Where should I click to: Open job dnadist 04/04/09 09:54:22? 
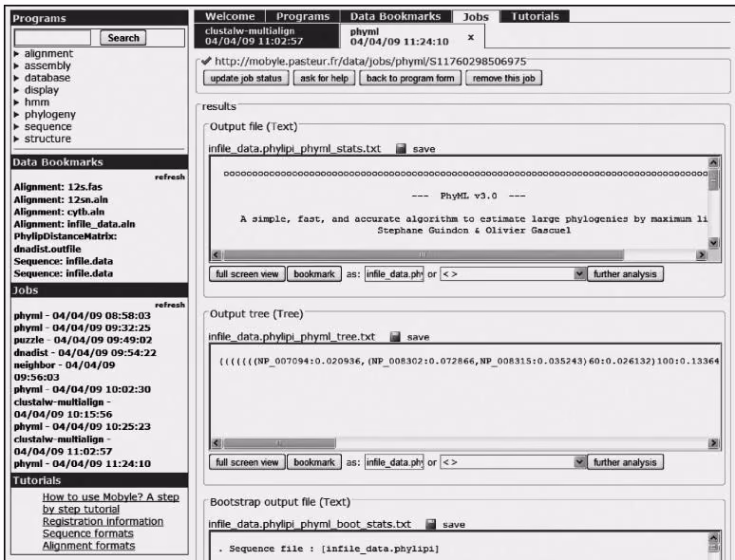[85, 352]
